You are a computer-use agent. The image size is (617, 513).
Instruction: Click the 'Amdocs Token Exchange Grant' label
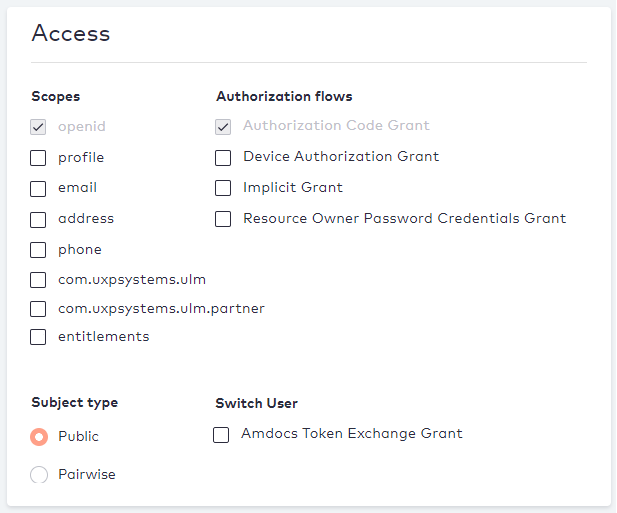coord(352,434)
